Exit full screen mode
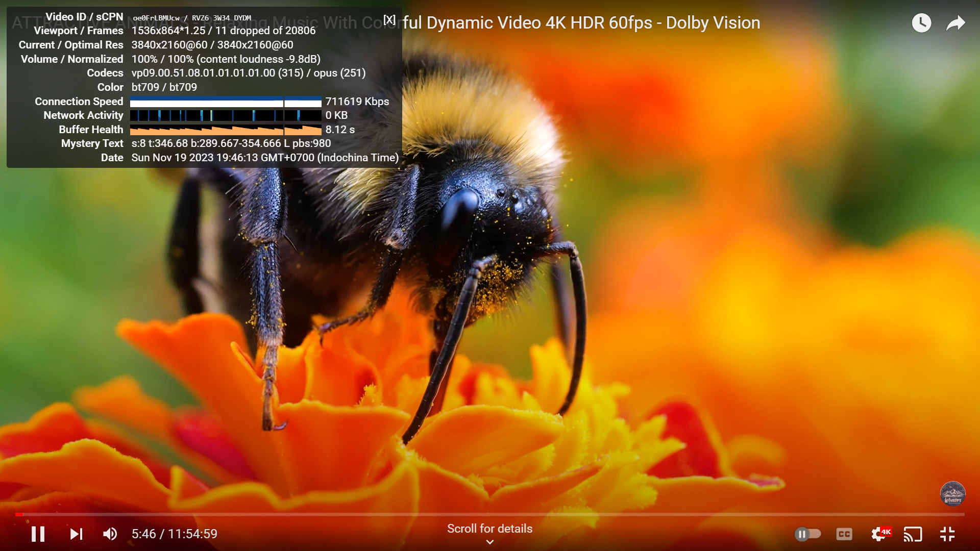Viewport: 980px width, 551px height. [x=947, y=534]
